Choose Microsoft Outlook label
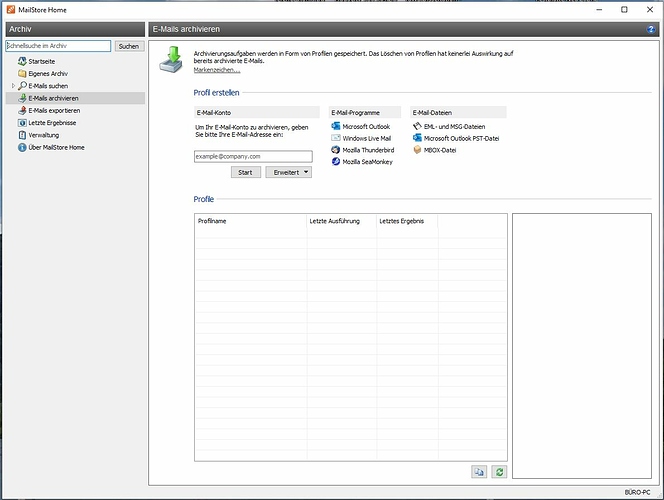 [366, 126]
